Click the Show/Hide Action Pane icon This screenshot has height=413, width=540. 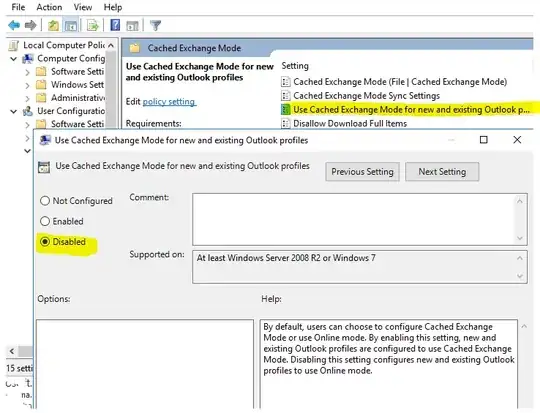click(132, 25)
